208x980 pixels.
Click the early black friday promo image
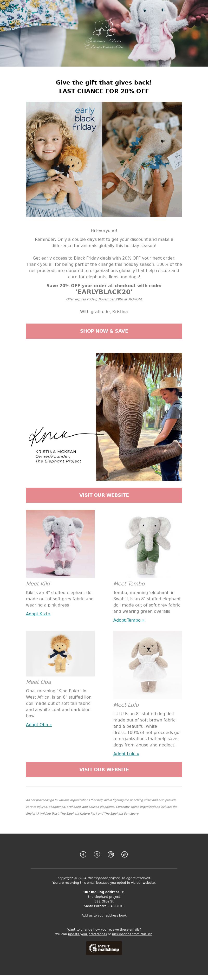pos(104,159)
